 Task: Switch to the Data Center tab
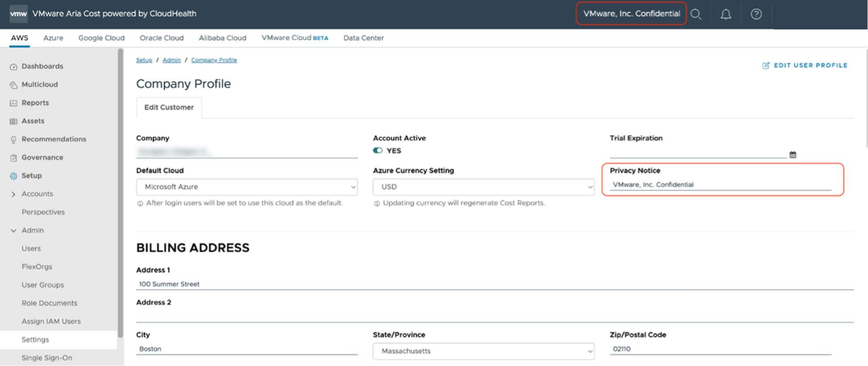click(363, 38)
